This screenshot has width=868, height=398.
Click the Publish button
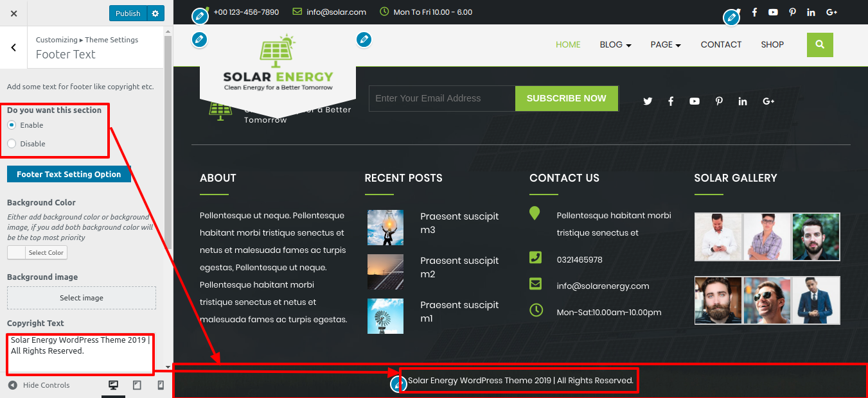(x=128, y=13)
